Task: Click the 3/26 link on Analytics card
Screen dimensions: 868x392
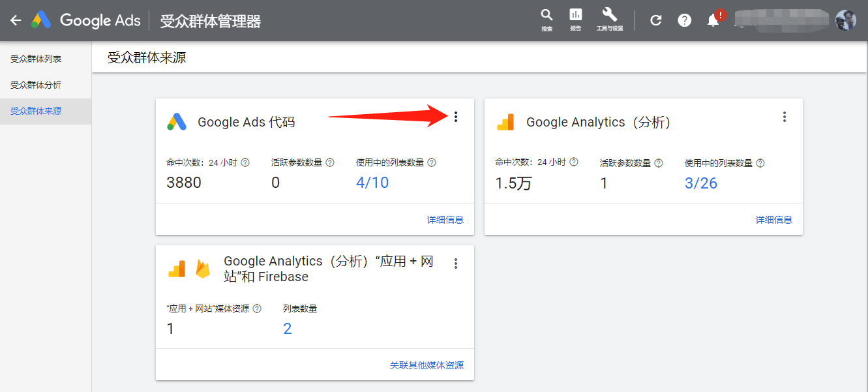Action: [700, 183]
